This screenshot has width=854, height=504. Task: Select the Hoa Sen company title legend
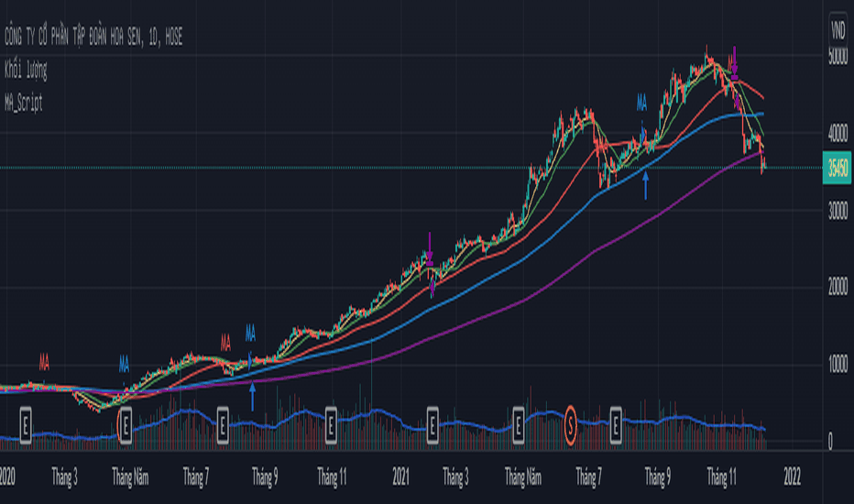(93, 37)
